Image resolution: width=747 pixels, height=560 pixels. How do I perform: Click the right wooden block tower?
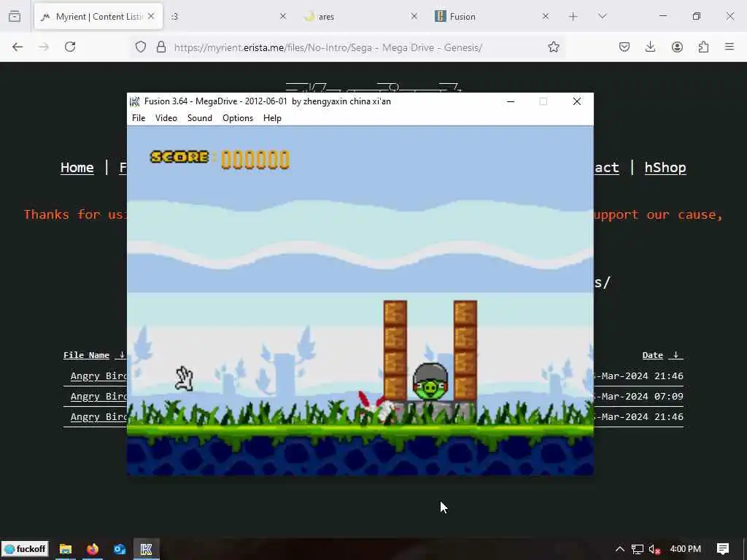465,350
